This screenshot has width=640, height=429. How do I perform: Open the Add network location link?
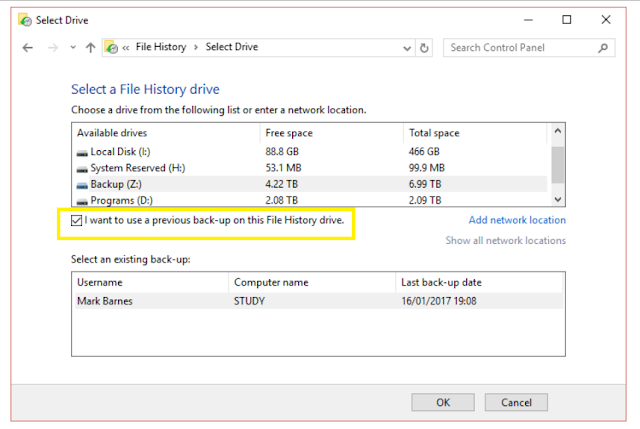(x=516, y=220)
